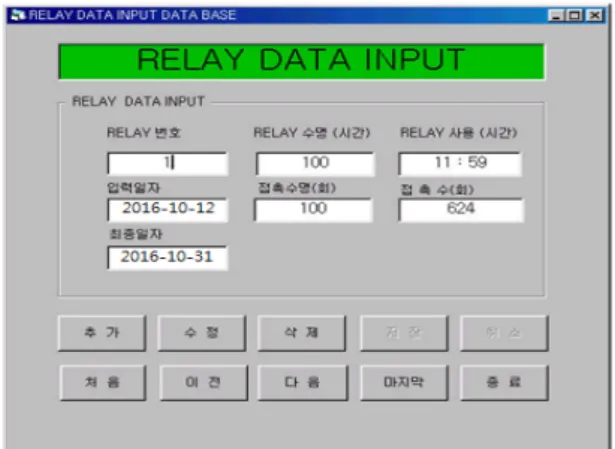Click the 'RELAY 사용 (시간)' label

pyautogui.click(x=459, y=133)
